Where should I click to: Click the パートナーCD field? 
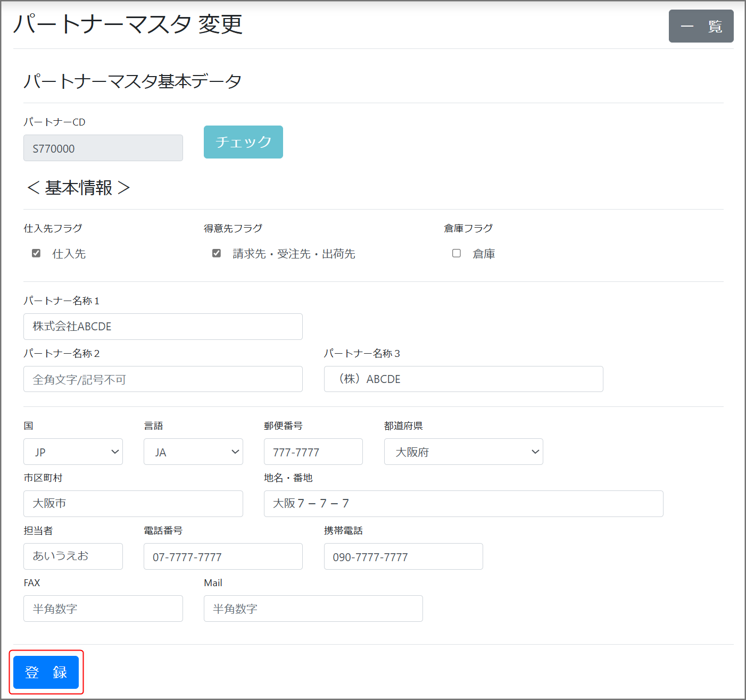pos(103,148)
